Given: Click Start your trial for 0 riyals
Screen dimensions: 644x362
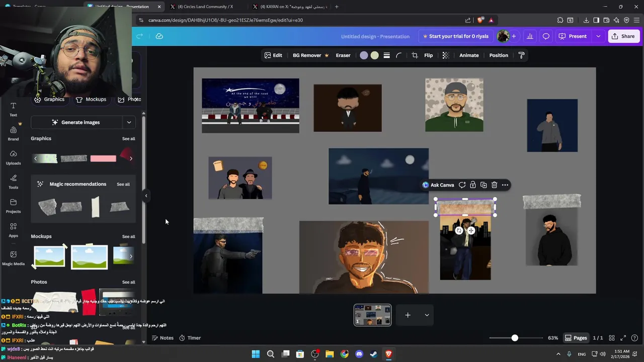Looking at the screenshot, I should tap(455, 36).
